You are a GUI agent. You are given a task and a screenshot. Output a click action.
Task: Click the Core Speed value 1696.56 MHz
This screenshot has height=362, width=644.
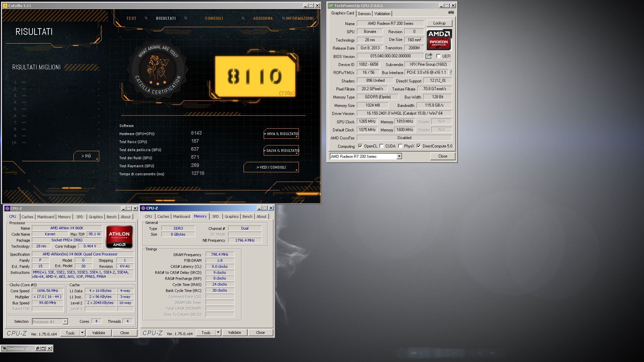pos(48,291)
